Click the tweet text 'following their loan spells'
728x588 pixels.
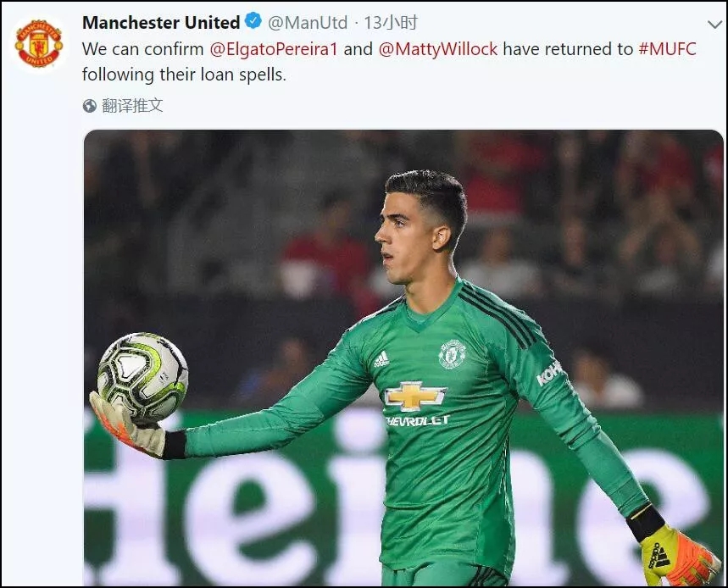(184, 75)
